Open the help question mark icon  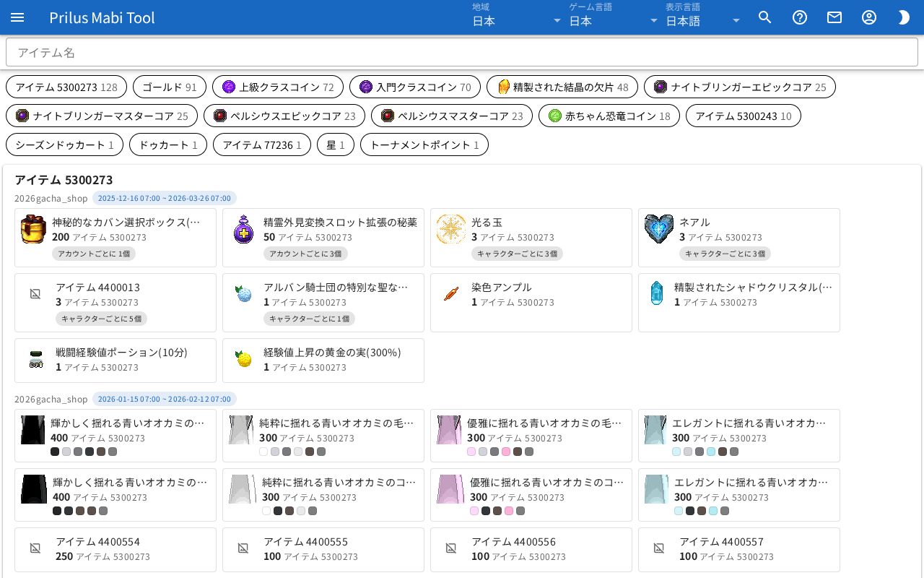800,17
